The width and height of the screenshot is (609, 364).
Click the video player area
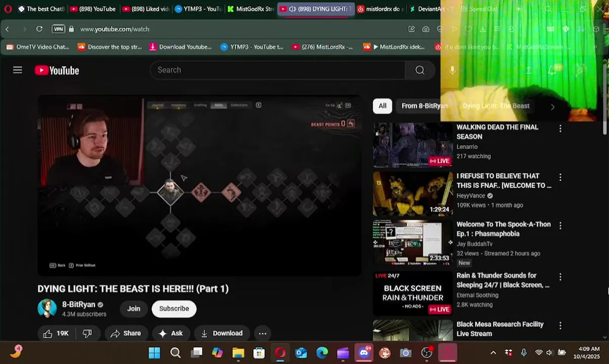coord(199,186)
